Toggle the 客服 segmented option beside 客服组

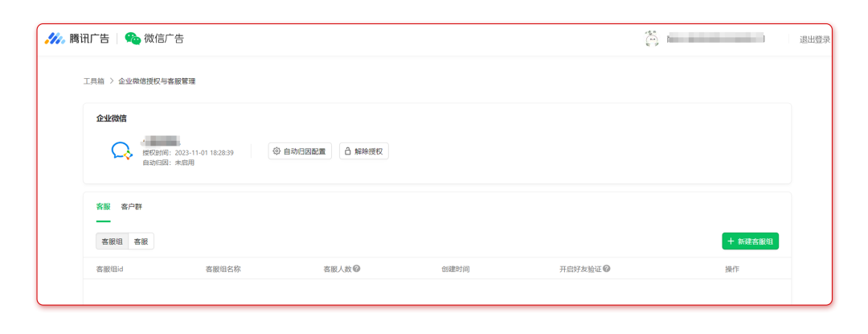(x=141, y=241)
